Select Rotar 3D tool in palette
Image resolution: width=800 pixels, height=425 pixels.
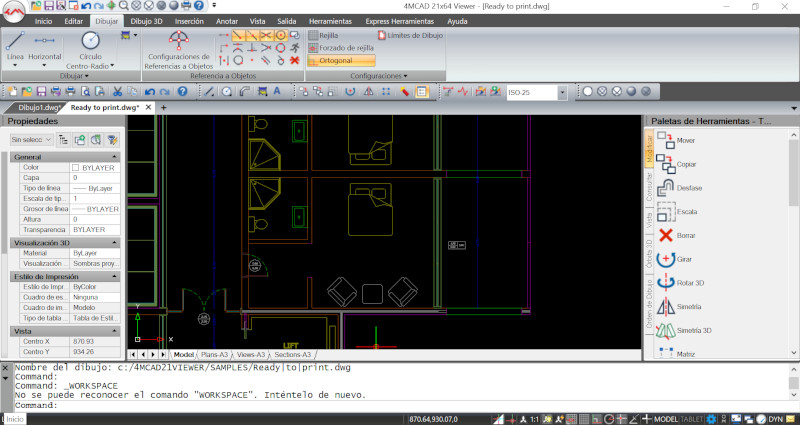680,283
